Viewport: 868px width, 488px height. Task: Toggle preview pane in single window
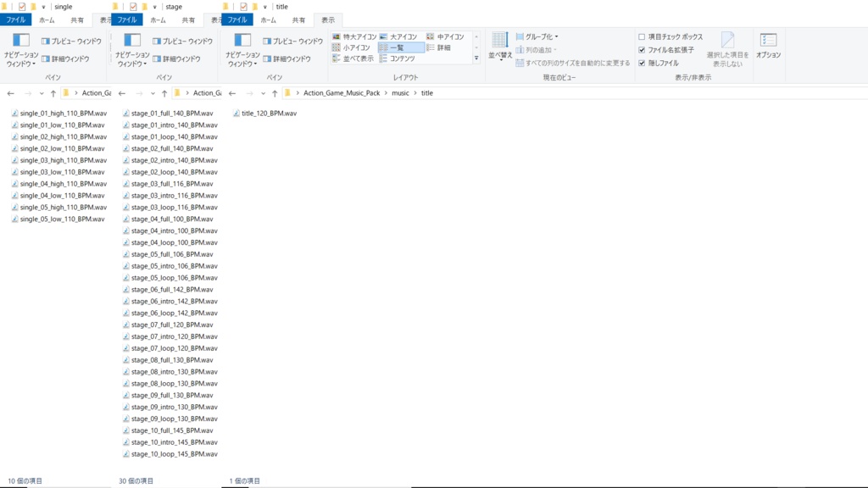pyautogui.click(x=71, y=41)
